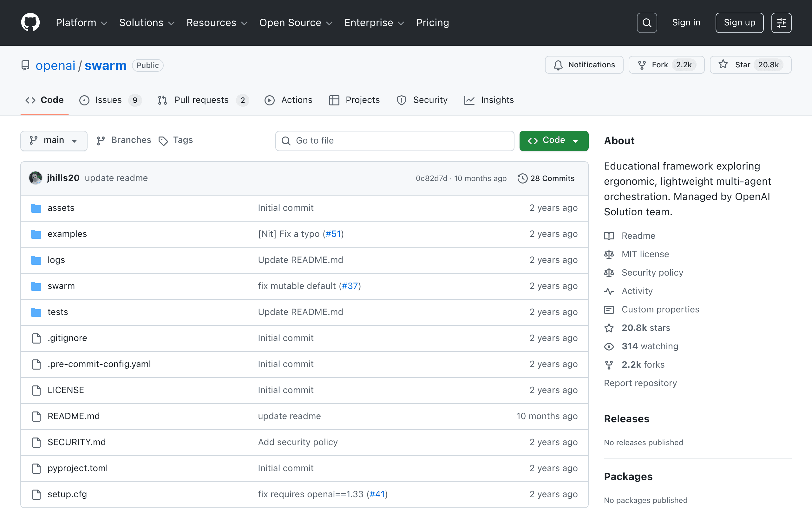
Task: Click the book icon next to Readme
Action: tap(609, 236)
